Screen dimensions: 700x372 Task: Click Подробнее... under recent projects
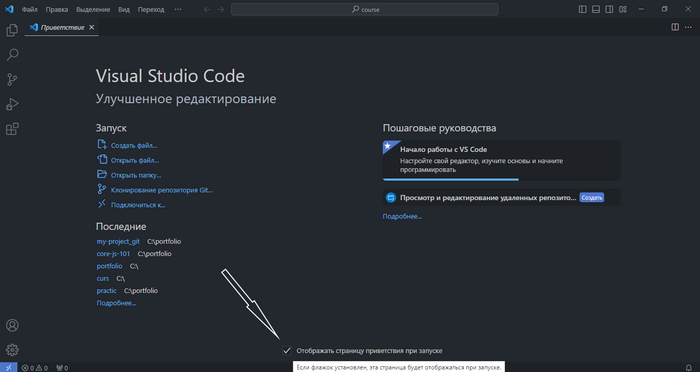click(116, 303)
